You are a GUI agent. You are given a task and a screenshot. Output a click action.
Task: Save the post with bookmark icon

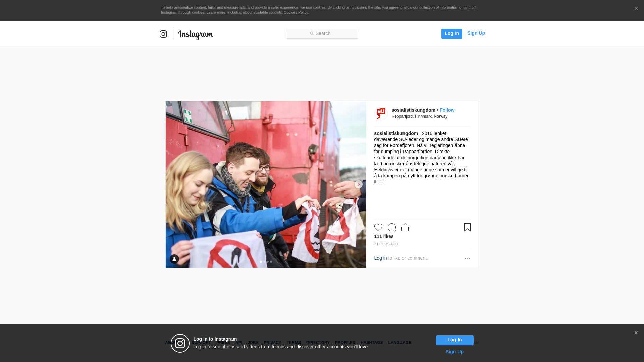pos(467,227)
